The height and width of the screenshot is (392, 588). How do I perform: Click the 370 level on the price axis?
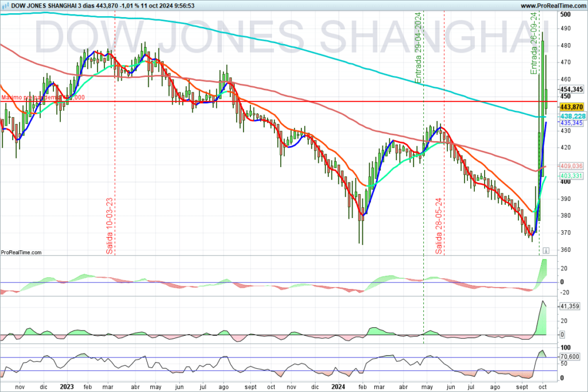[565, 232]
